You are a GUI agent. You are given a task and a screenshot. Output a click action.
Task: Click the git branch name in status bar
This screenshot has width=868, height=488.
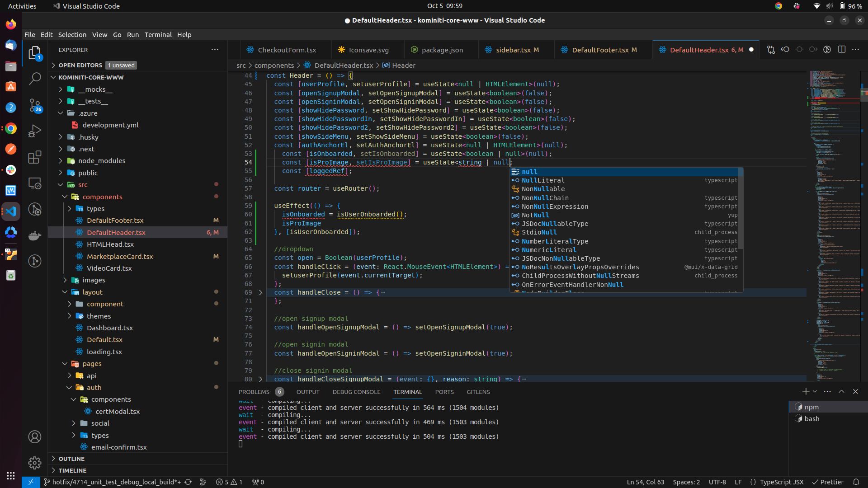coord(116,482)
